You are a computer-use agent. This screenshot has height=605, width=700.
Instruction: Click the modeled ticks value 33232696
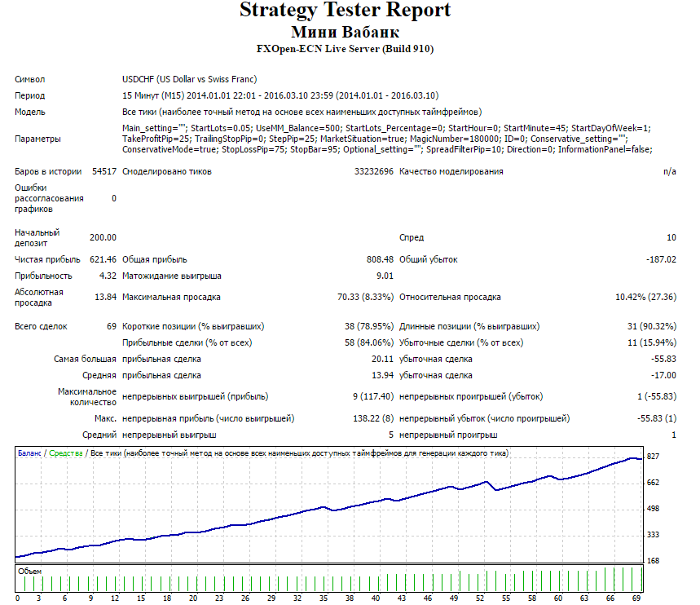(x=374, y=171)
